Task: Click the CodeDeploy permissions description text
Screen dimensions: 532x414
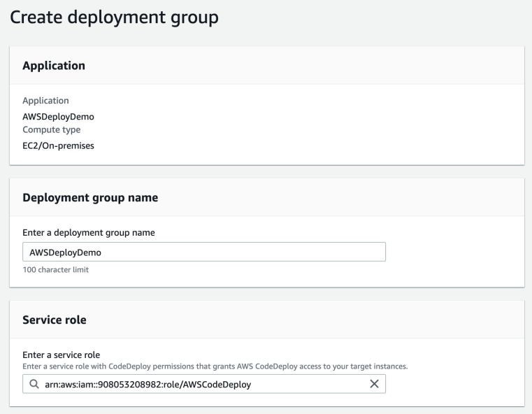Action: pos(215,366)
